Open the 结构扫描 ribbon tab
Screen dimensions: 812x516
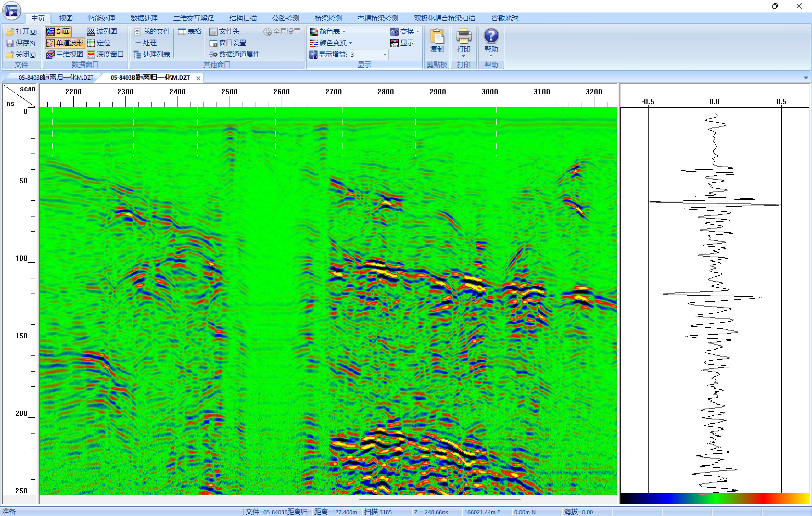pyautogui.click(x=243, y=18)
